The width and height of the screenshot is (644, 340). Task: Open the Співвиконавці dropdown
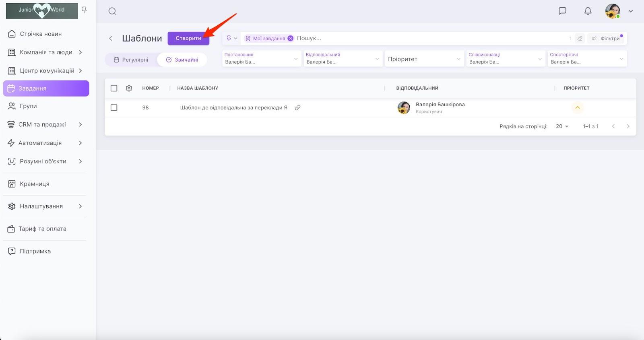coord(506,59)
